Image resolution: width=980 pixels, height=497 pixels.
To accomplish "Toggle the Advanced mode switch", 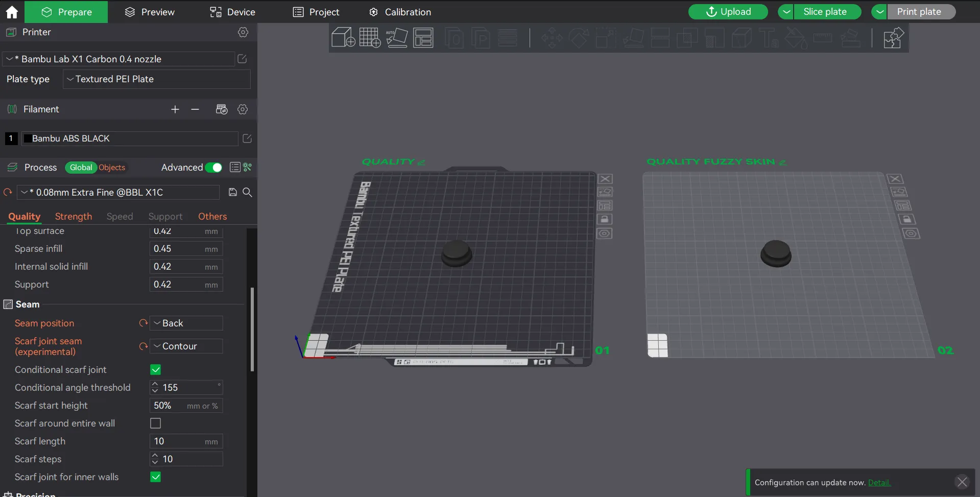I will pos(213,168).
